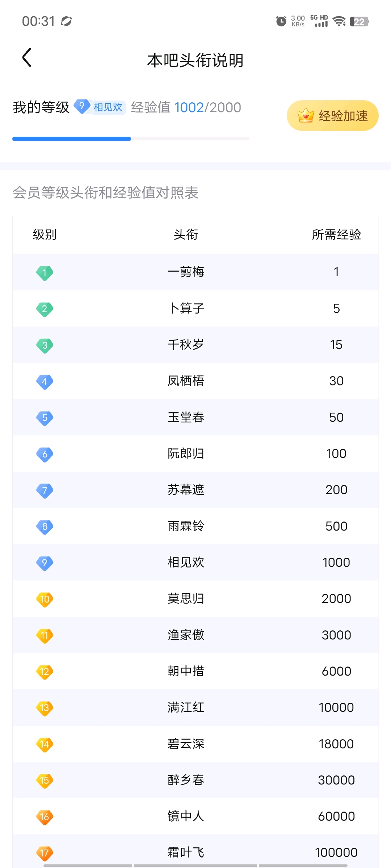Click the 1002/2000 experience value text

pyautogui.click(x=207, y=107)
